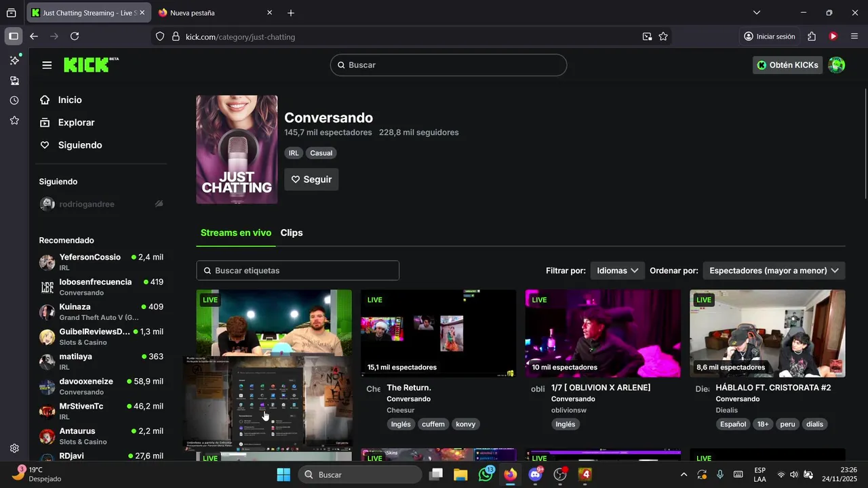The height and width of the screenshot is (488, 868).
Task: Click the KICK logo
Action: point(91,64)
